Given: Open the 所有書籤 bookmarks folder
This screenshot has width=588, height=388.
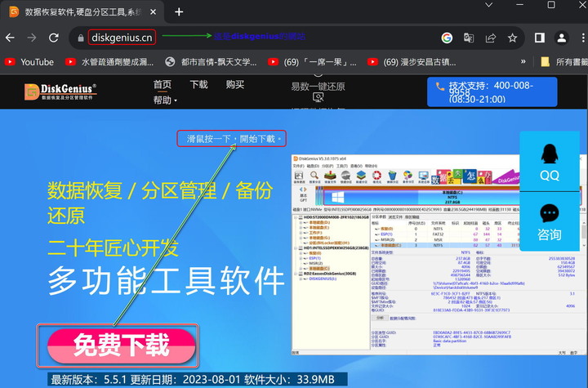Looking at the screenshot, I should [x=564, y=62].
